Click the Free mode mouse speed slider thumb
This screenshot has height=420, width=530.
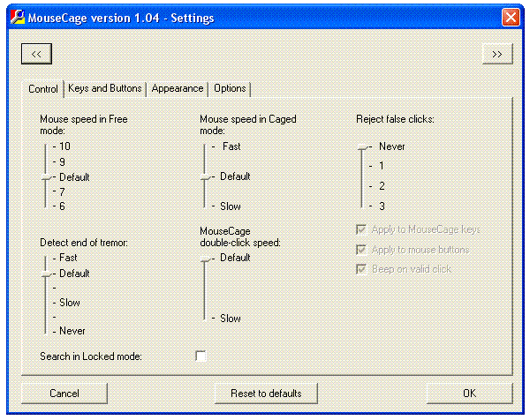coord(46,177)
